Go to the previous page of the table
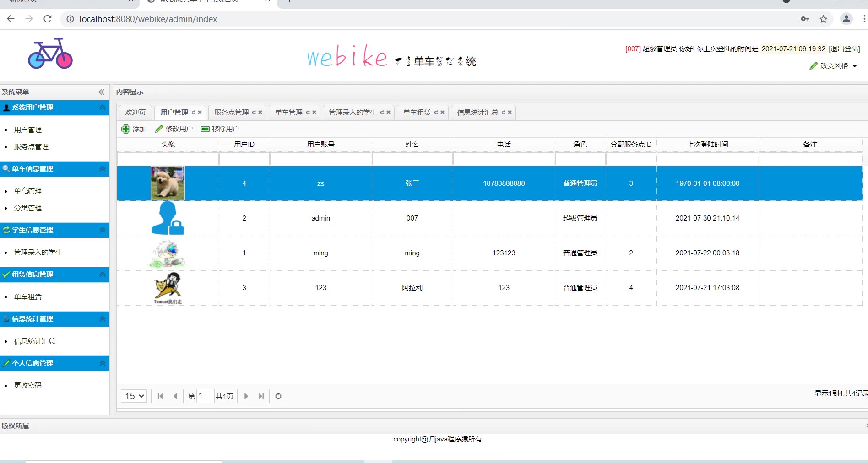Image resolution: width=868 pixels, height=463 pixels. pyautogui.click(x=175, y=396)
